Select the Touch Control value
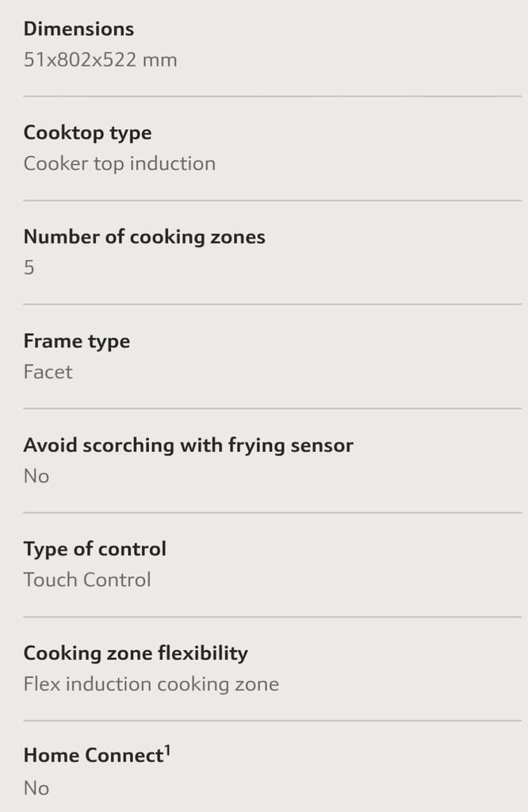 87,580
